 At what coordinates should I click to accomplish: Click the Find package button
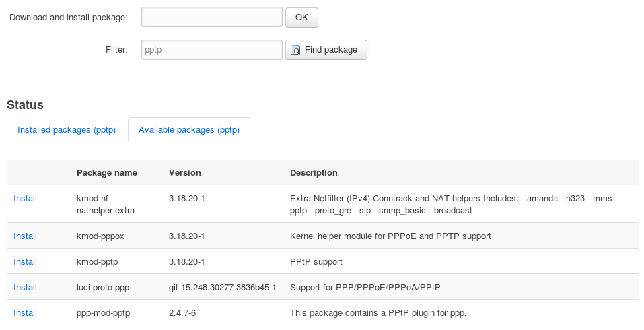coord(326,50)
